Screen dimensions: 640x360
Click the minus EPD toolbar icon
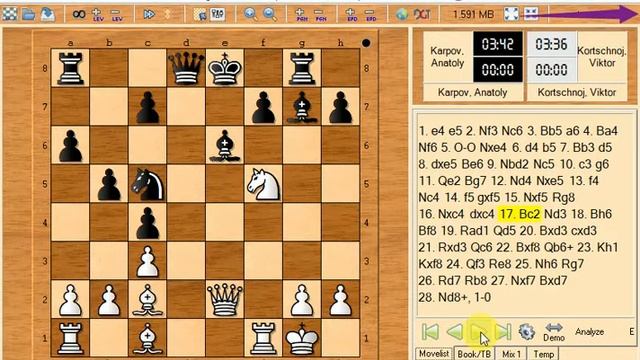[x=371, y=15]
